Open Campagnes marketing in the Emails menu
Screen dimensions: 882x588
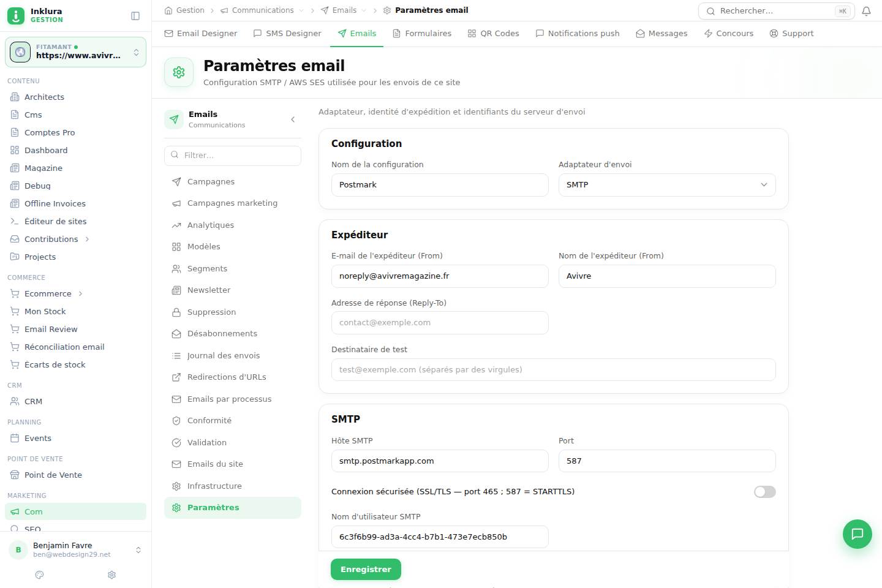[x=233, y=203]
